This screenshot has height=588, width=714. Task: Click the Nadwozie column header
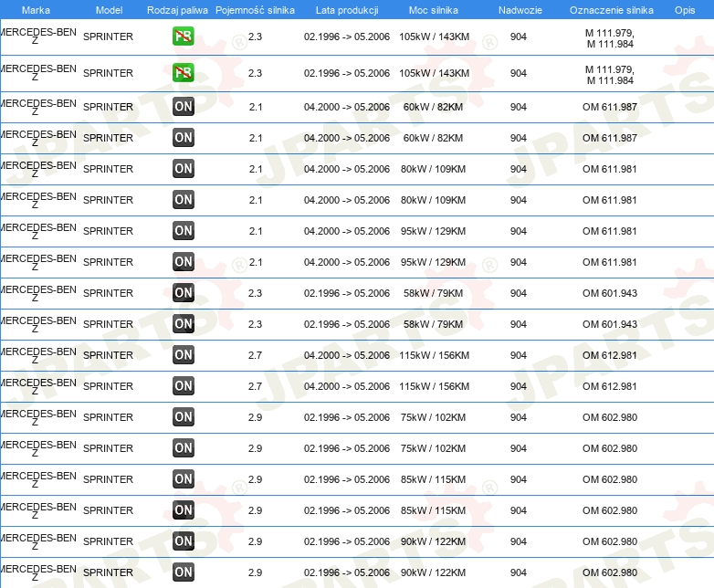click(518, 10)
